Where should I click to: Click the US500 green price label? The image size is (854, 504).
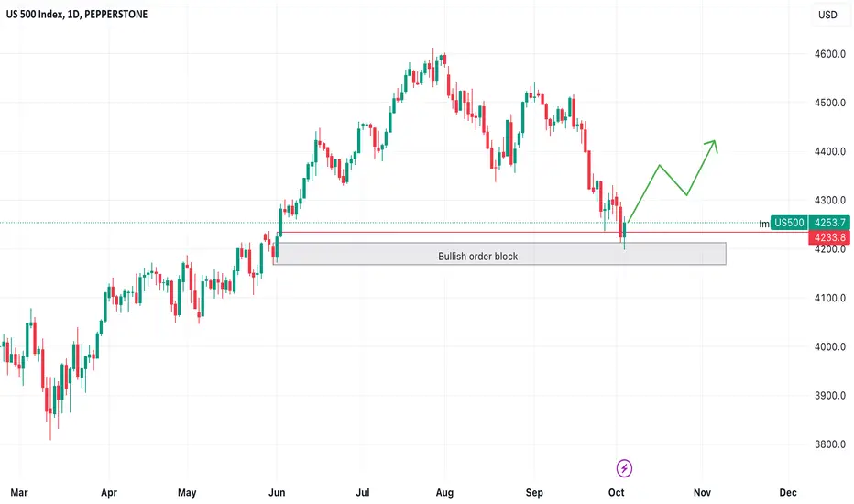[x=789, y=223]
